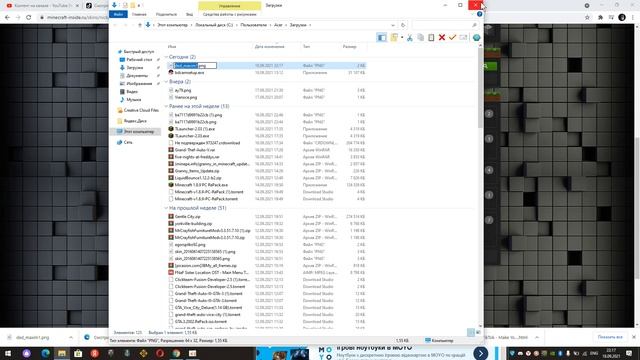Open Windows Start button
Viewport: 640px width, 360px height.
pos(7,353)
